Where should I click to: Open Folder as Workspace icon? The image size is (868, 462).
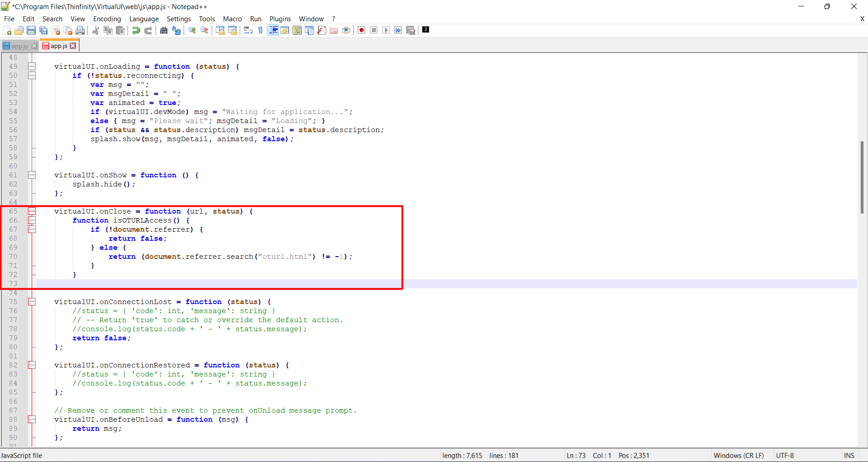334,30
